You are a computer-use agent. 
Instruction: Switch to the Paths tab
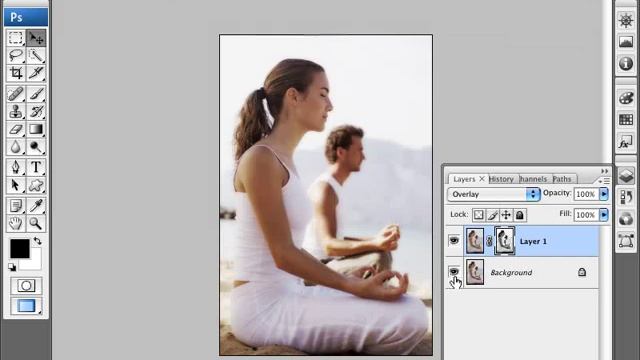pos(562,179)
